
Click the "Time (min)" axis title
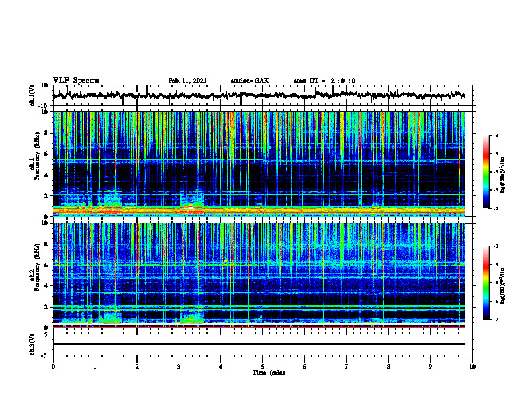click(x=269, y=373)
